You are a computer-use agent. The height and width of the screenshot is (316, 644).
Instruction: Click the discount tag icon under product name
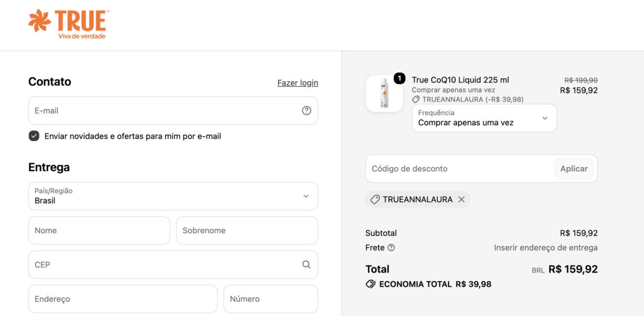coord(416,99)
